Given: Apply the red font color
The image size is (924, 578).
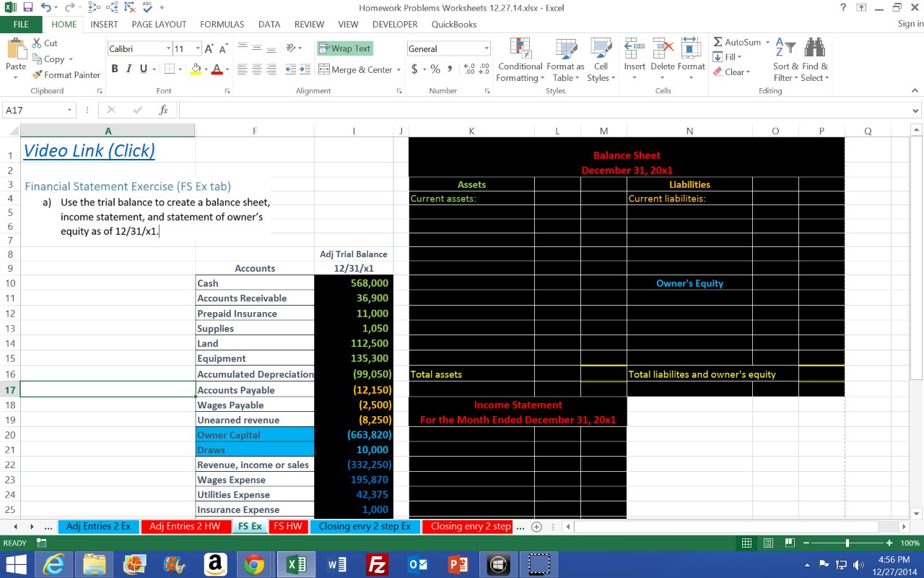Looking at the screenshot, I should tap(217, 69).
